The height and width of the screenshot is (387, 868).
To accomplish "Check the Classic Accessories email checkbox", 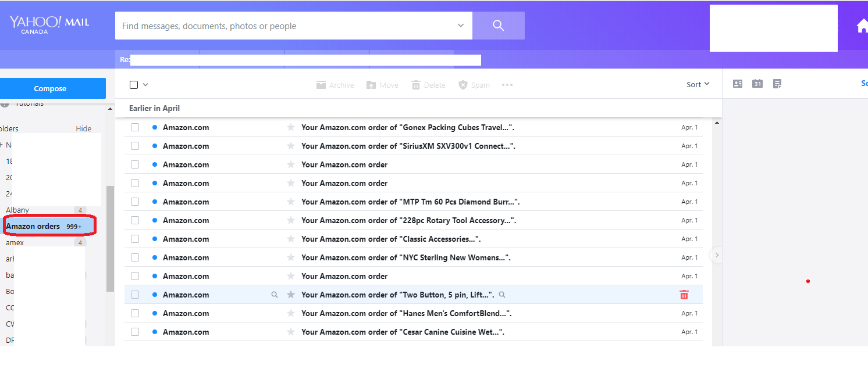I will (135, 239).
